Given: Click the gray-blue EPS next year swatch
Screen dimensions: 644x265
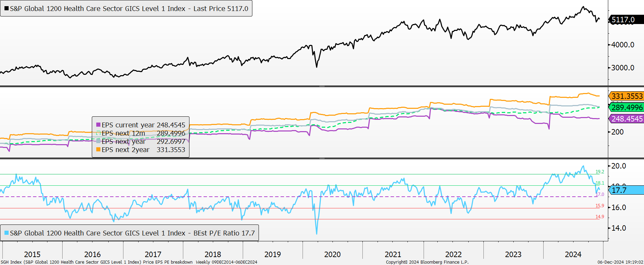Looking at the screenshot, I should click(x=98, y=141).
